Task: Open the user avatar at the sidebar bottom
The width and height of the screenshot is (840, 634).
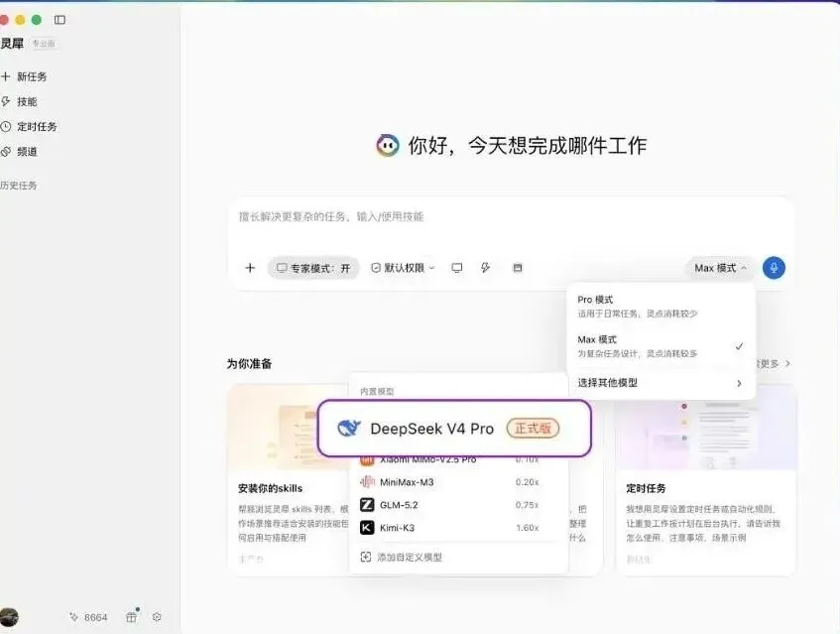Action: pyautogui.click(x=9, y=617)
